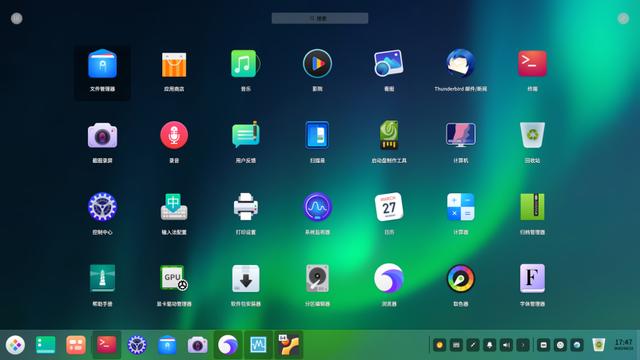Open Control Center from the dock
Screen dimensions: 640x360
tap(137, 345)
